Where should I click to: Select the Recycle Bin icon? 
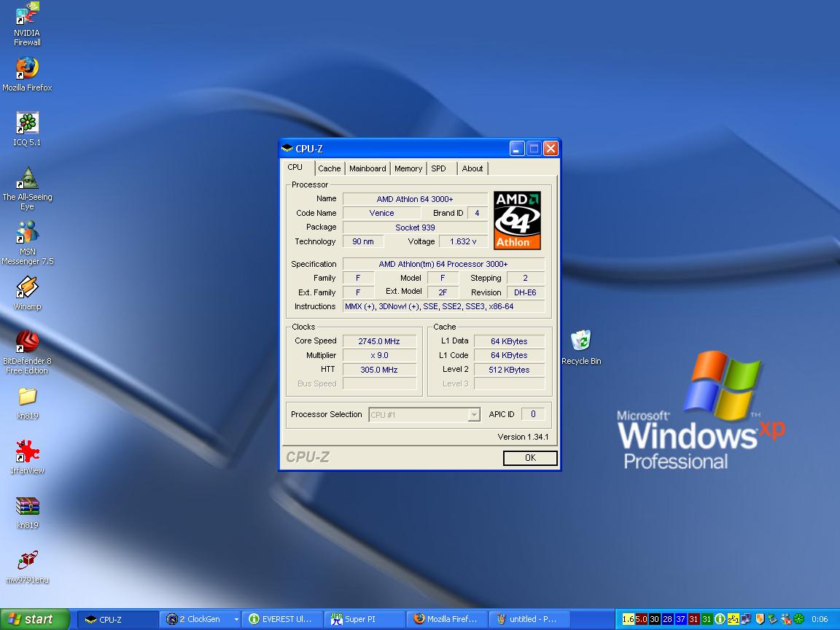(581, 348)
